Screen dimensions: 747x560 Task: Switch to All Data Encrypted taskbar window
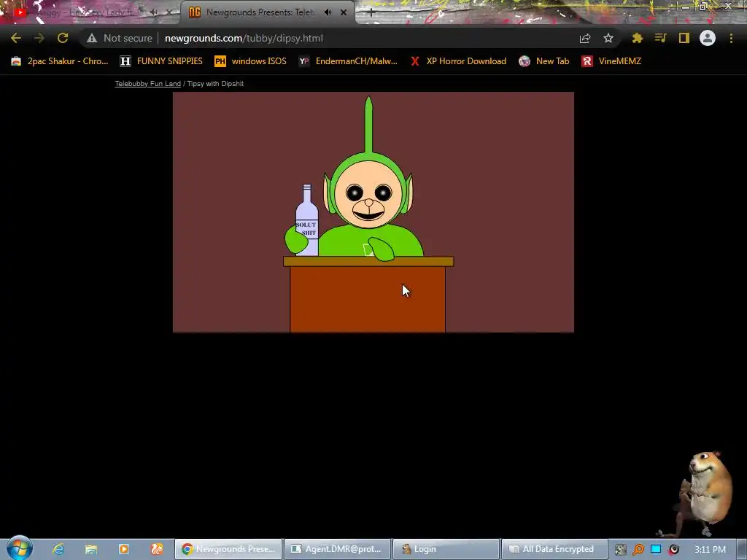pos(554,549)
